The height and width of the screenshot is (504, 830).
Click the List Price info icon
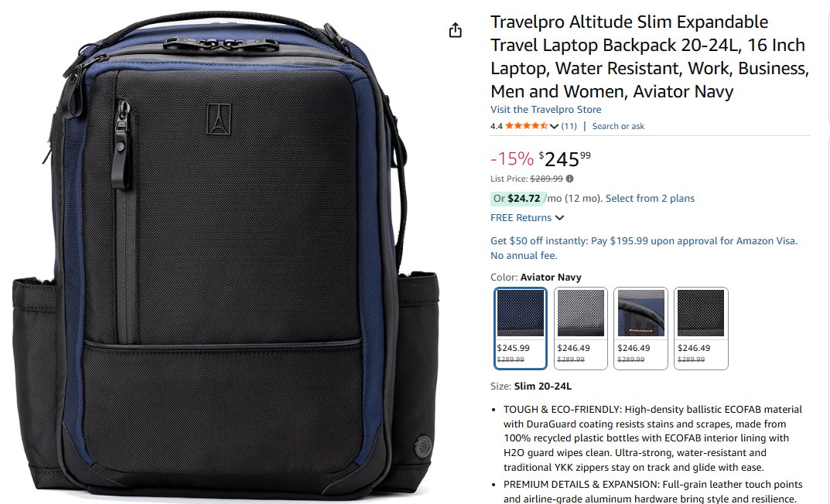(569, 179)
